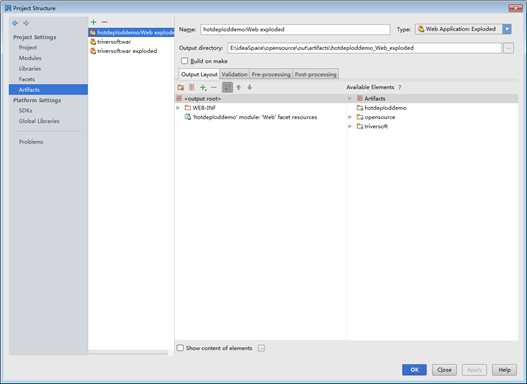
Task: Open the Post-processing tab
Action: 315,74
